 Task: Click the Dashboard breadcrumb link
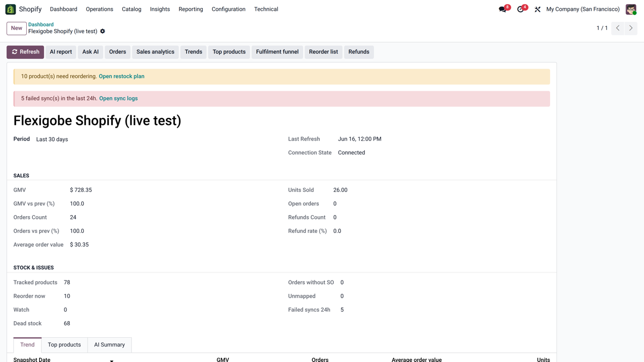tap(41, 25)
